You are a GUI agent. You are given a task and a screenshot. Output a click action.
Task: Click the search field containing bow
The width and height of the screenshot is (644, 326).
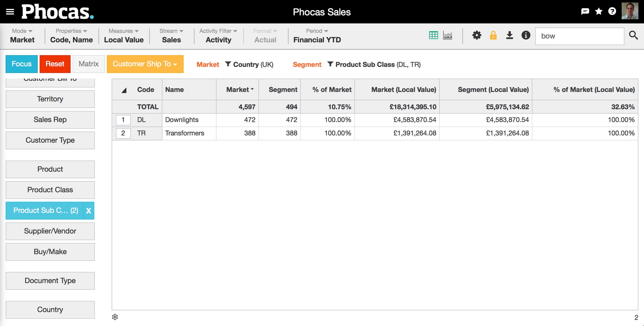(579, 36)
